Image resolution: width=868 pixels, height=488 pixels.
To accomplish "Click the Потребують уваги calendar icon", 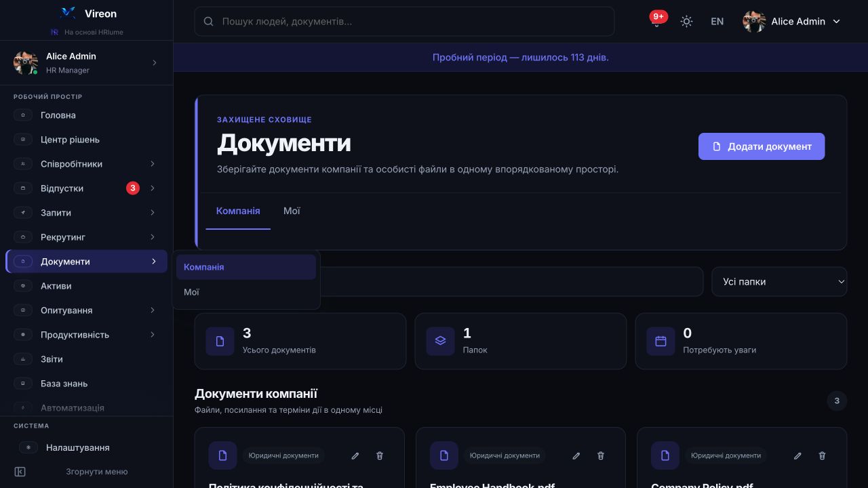I will point(660,341).
